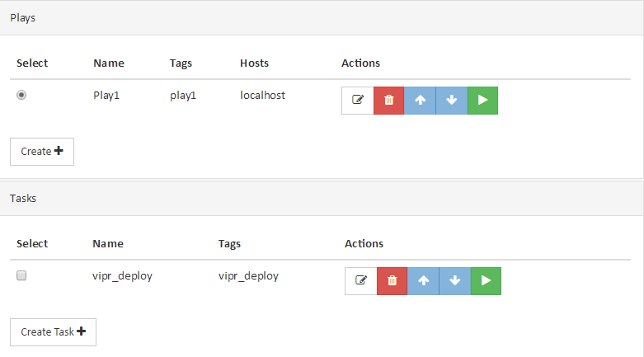Click the Tags column header in Tasks
Image resolution: width=644 pixels, height=357 pixels.
click(x=229, y=243)
